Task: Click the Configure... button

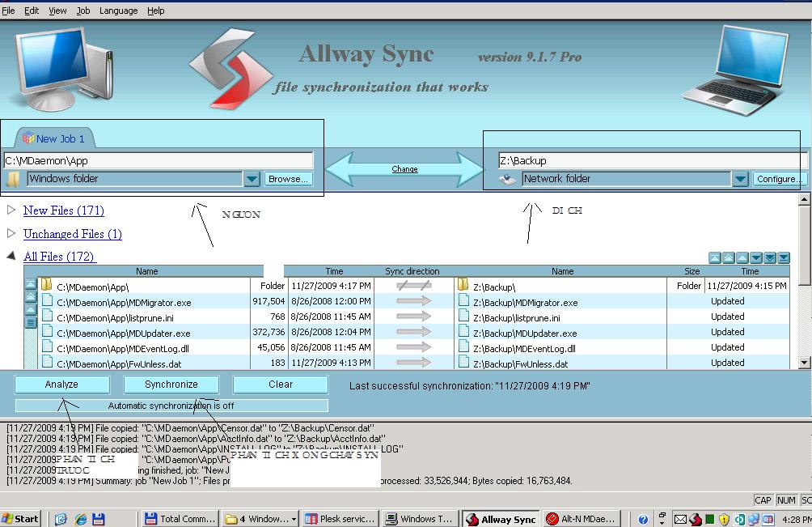Action: coord(778,179)
